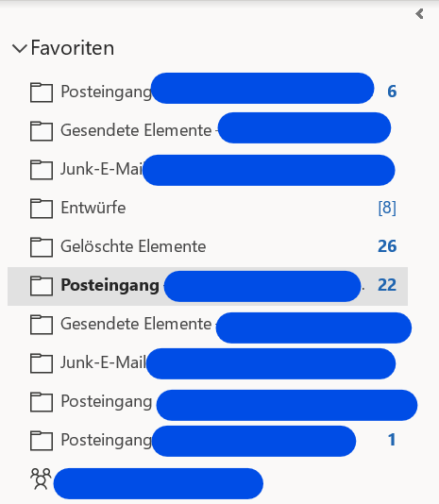Click the folder icon of the first Gesendete Elemente

(x=42, y=131)
